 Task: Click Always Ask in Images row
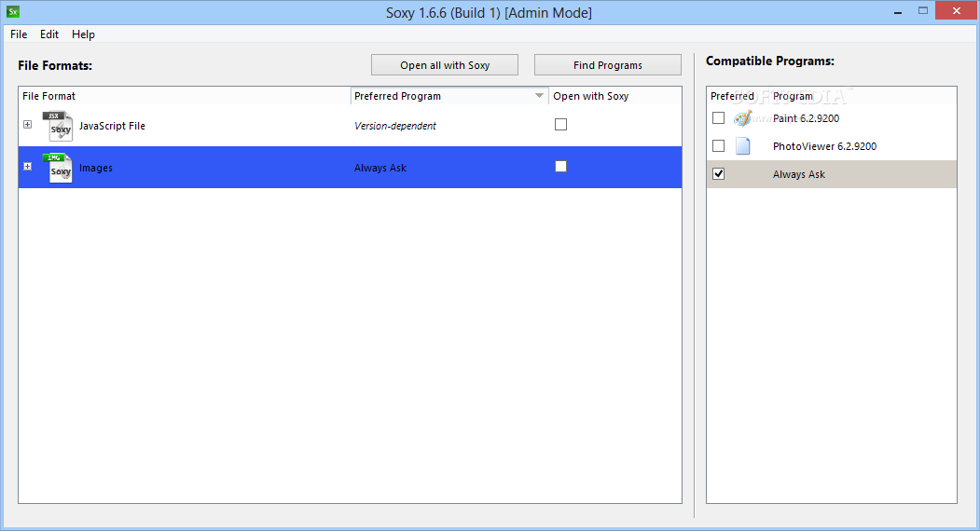[x=380, y=168]
